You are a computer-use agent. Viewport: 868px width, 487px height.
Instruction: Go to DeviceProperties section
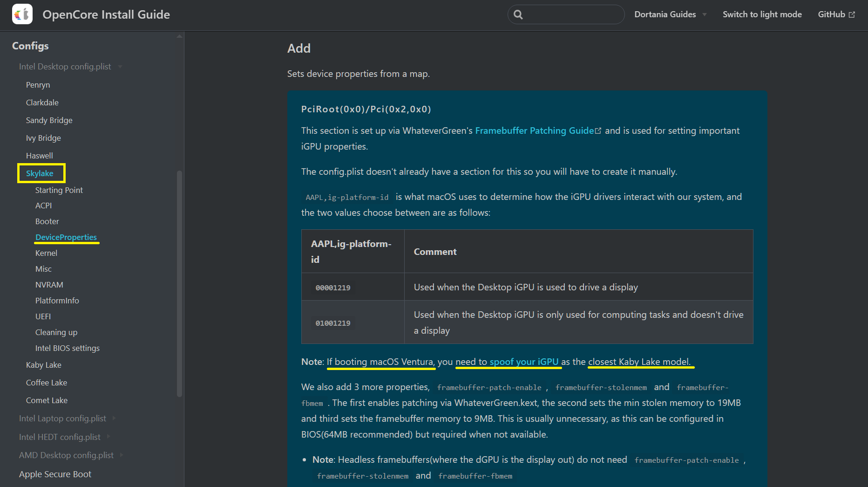coord(66,237)
